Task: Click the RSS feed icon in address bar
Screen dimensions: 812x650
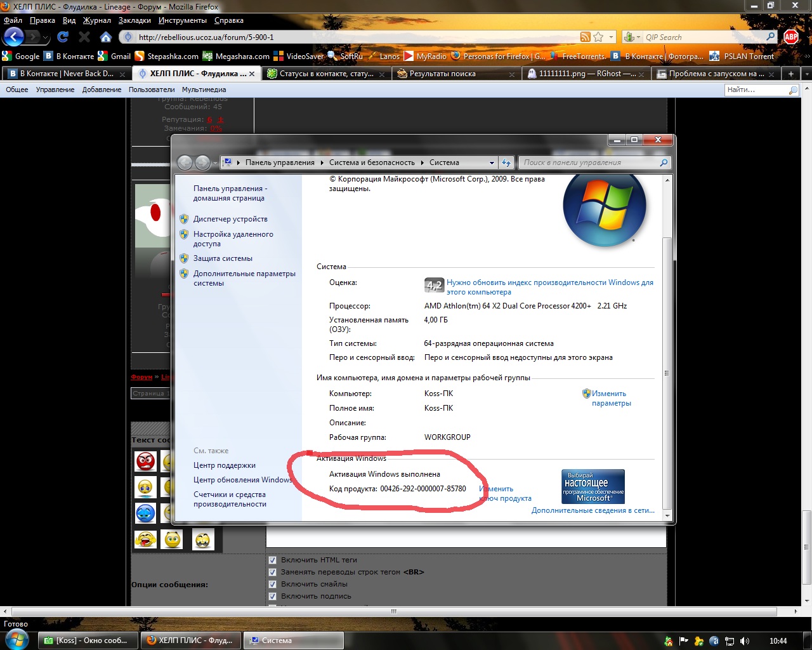Action: point(586,37)
